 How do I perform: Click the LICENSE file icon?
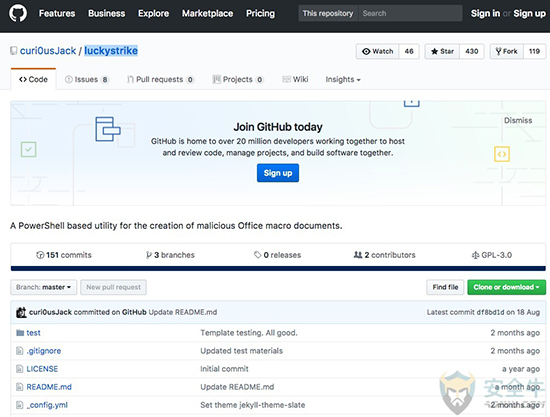(x=20, y=369)
